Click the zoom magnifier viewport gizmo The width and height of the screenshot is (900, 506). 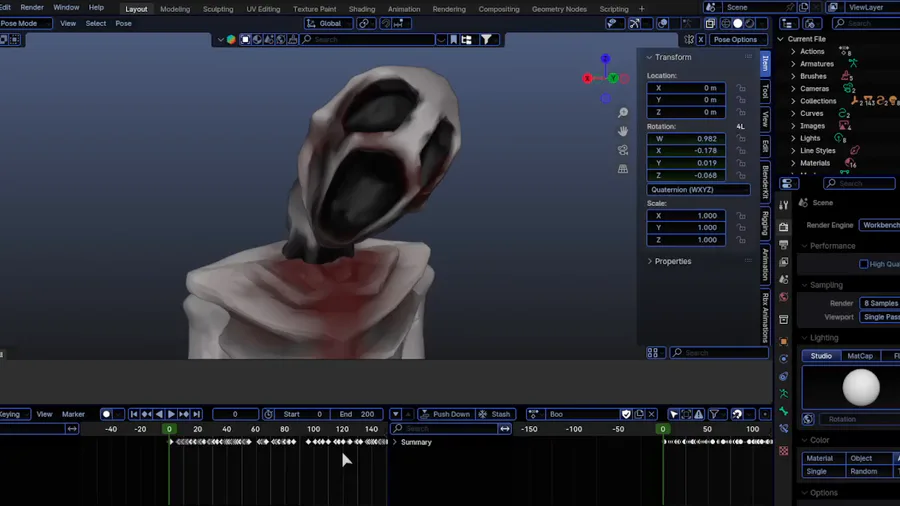pos(623,112)
